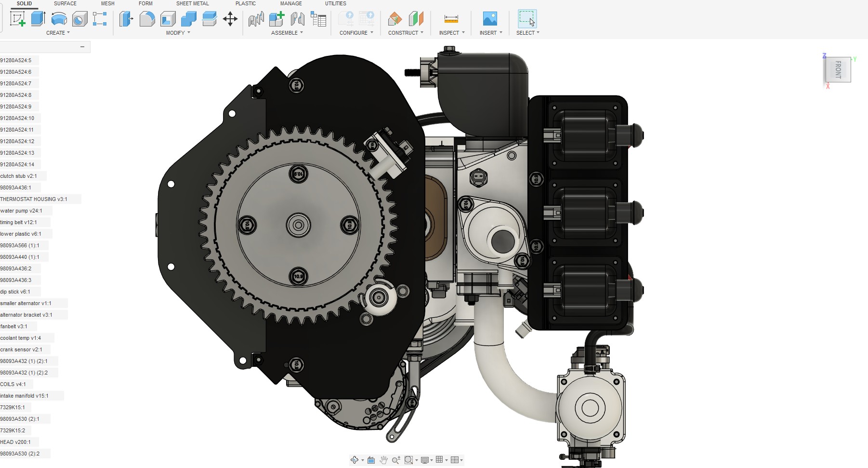Open the Measure tool
This screenshot has width=868, height=468.
click(x=451, y=19)
